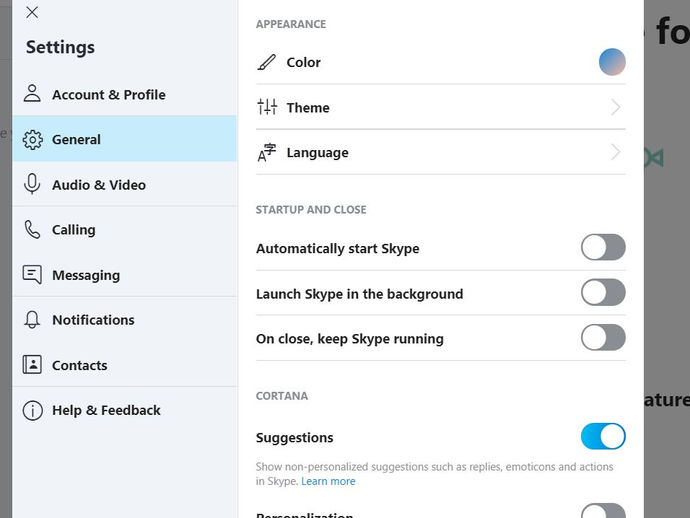Click the person icon beside Account & Profile

32,93
